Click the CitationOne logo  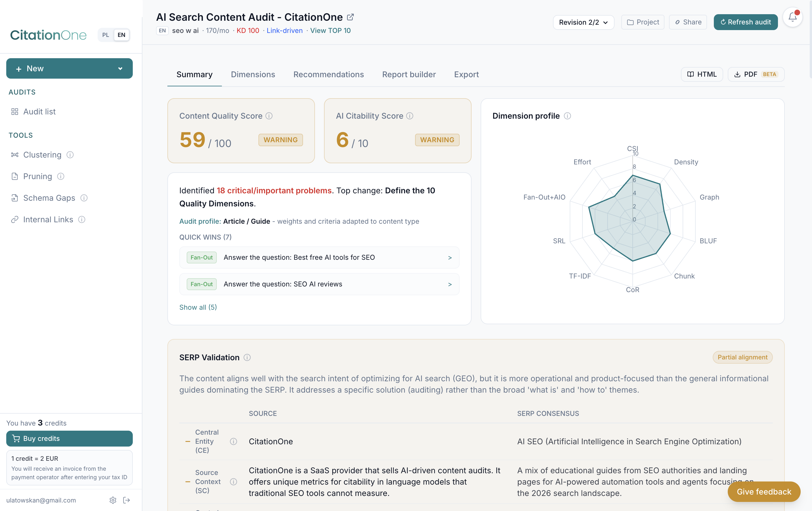click(48, 35)
